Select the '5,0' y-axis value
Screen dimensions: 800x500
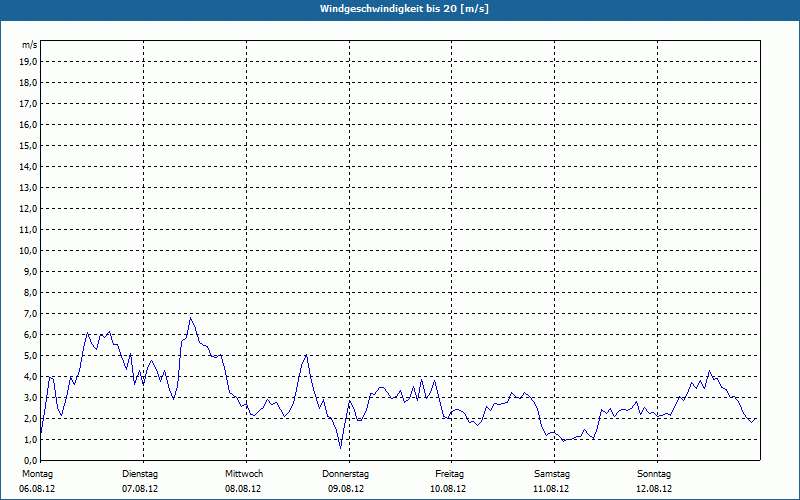click(30, 356)
